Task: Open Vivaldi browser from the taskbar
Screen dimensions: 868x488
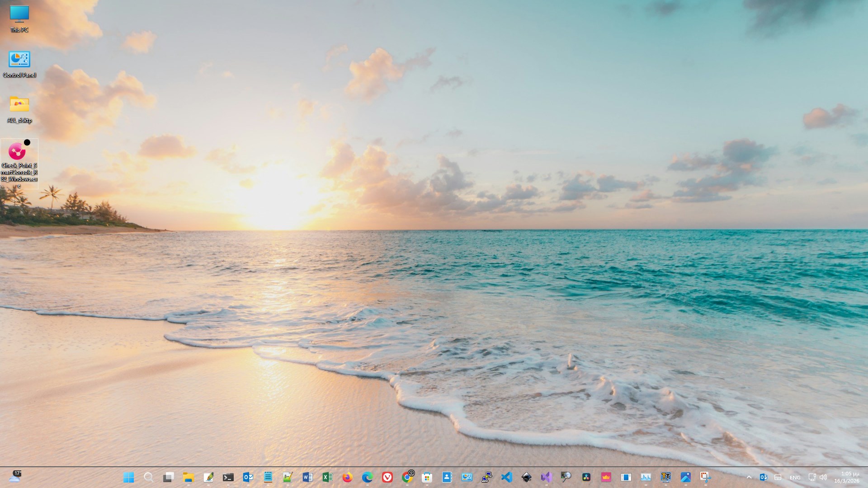Action: coord(387,477)
